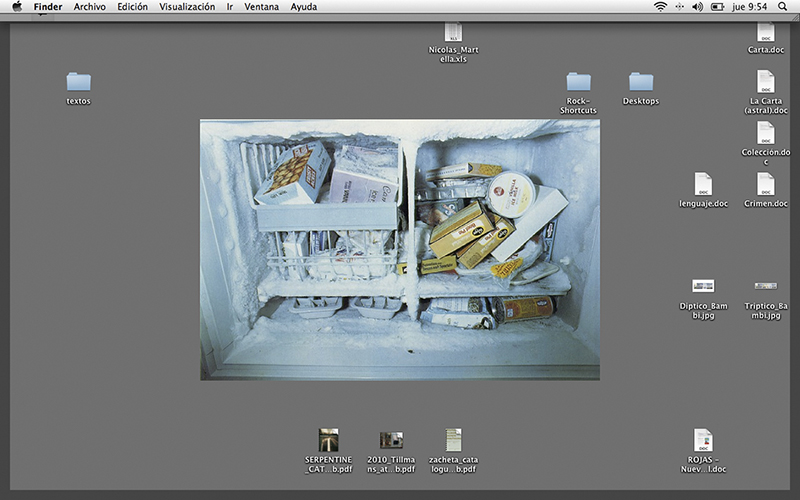This screenshot has width=800, height=500.
Task: Open the Archivo menu
Action: 89,7
